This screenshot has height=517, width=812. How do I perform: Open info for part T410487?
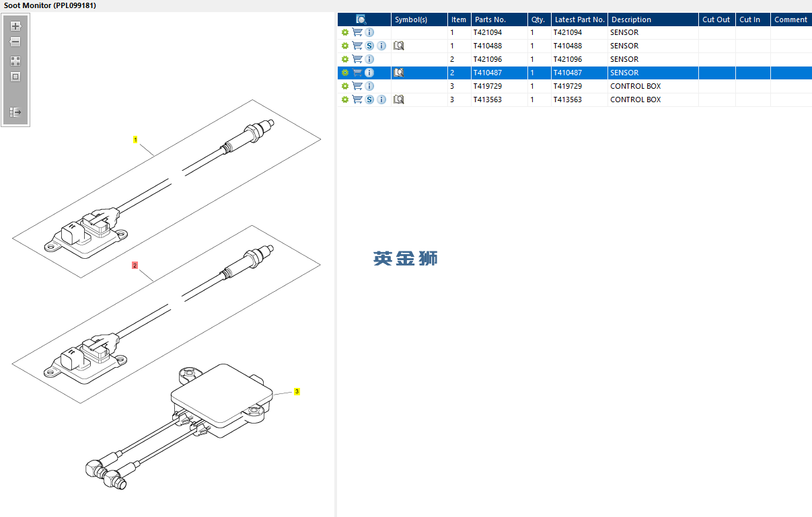click(369, 73)
